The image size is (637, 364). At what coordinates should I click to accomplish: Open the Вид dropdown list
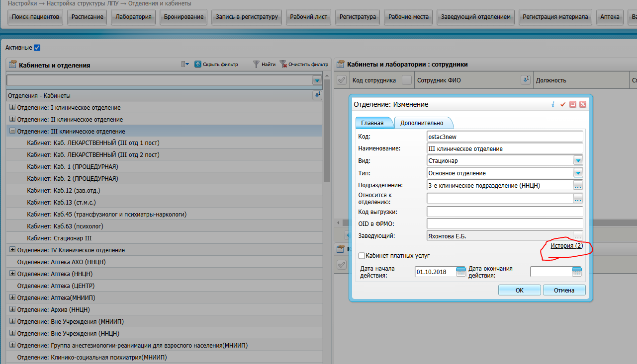coord(578,161)
